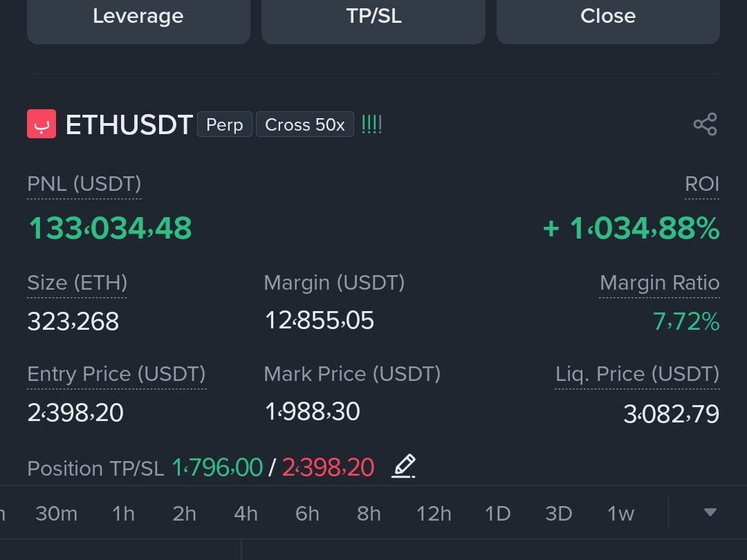Open the TP/SL button
Image resolution: width=747 pixels, height=560 pixels.
(373, 19)
